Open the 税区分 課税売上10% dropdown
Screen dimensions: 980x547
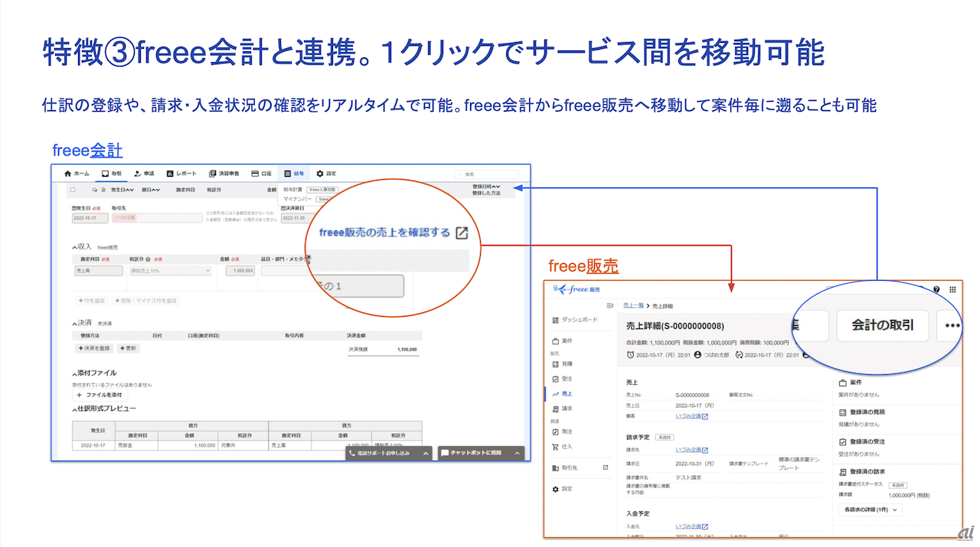click(x=170, y=271)
